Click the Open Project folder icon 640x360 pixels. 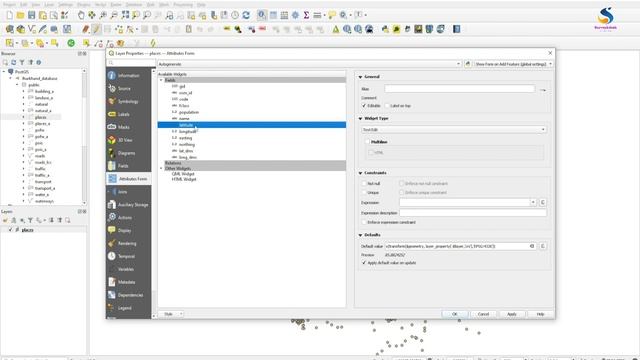pos(20,15)
